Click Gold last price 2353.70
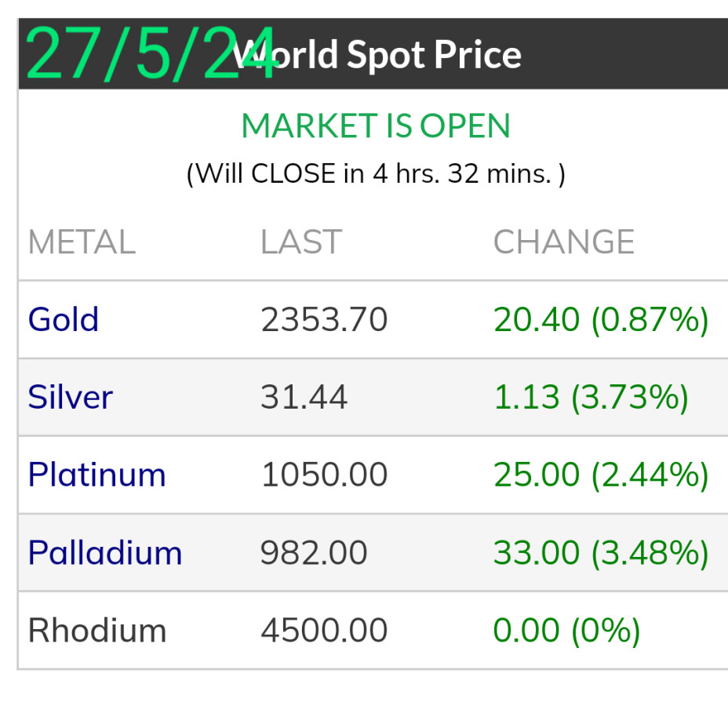This screenshot has width=728, height=706. [x=324, y=319]
